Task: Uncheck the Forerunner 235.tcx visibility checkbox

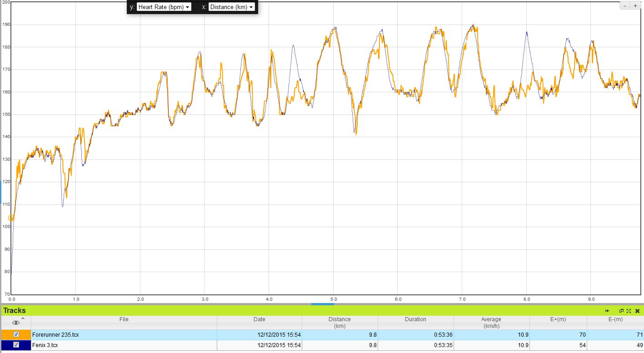Action: (x=16, y=334)
